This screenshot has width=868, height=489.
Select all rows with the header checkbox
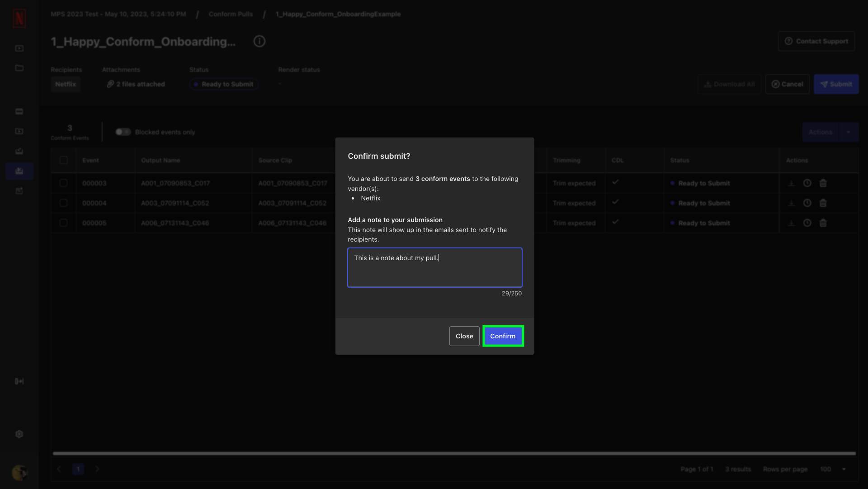pos(63,160)
